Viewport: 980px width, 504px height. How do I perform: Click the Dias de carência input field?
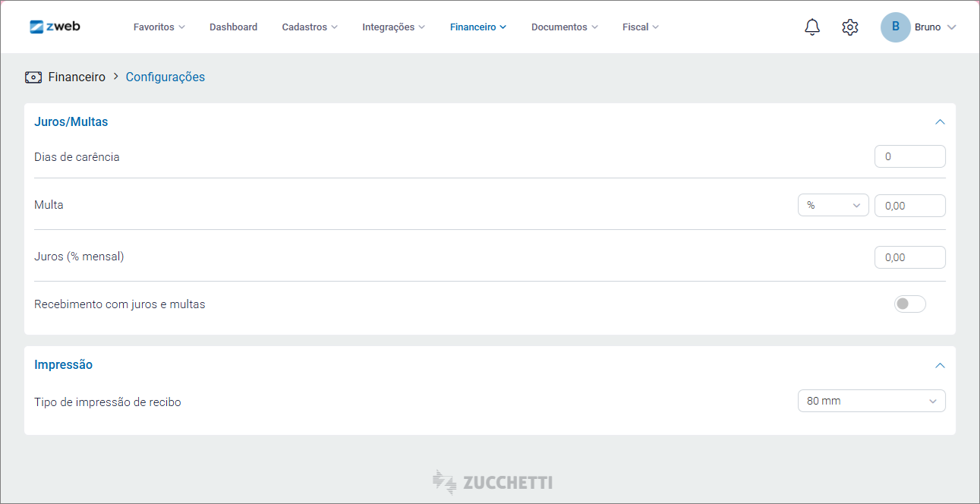click(x=909, y=156)
